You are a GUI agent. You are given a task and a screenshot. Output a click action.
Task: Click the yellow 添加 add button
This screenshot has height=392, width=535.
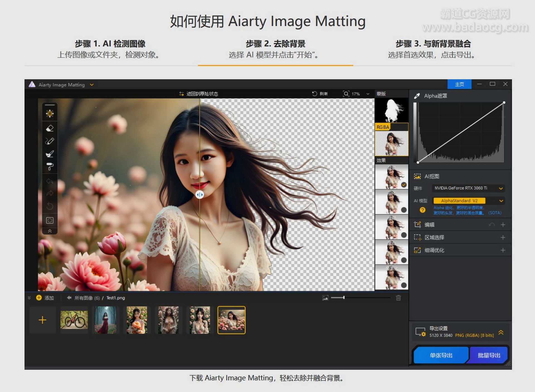45,298
